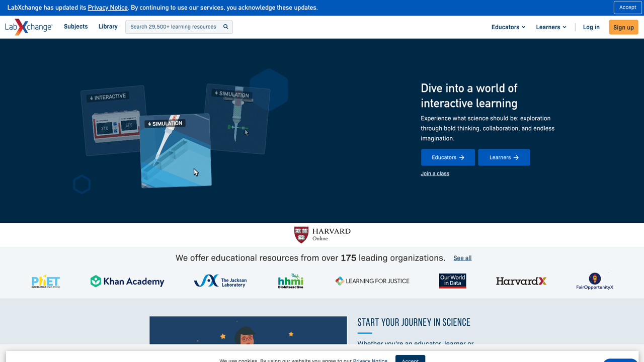Open the Subjects menu
This screenshot has width=644, height=362.
tap(76, 27)
